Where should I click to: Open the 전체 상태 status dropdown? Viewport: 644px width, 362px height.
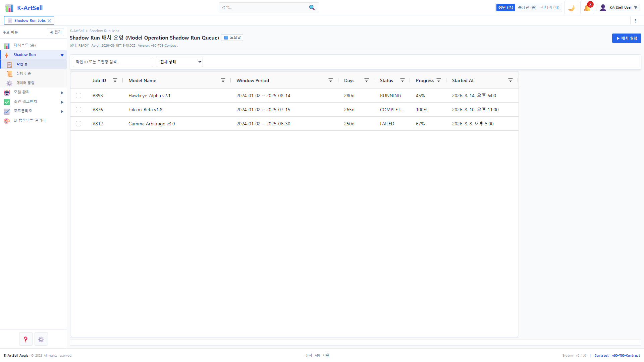click(179, 62)
